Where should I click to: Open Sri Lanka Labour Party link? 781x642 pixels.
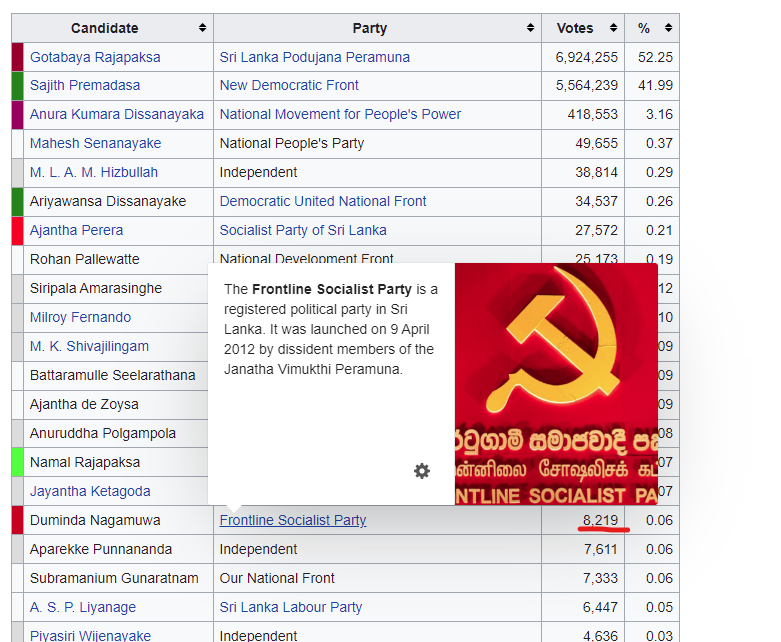(291, 607)
